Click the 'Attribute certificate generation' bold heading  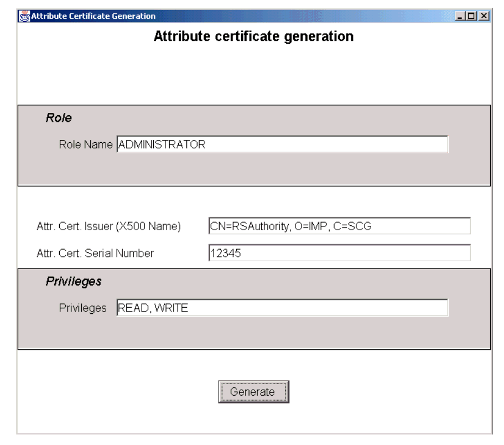tap(253, 37)
